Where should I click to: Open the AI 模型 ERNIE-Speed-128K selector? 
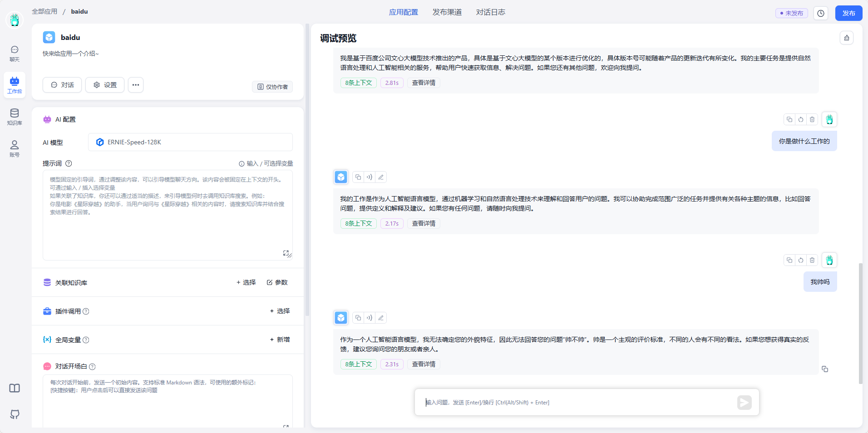[x=190, y=142]
